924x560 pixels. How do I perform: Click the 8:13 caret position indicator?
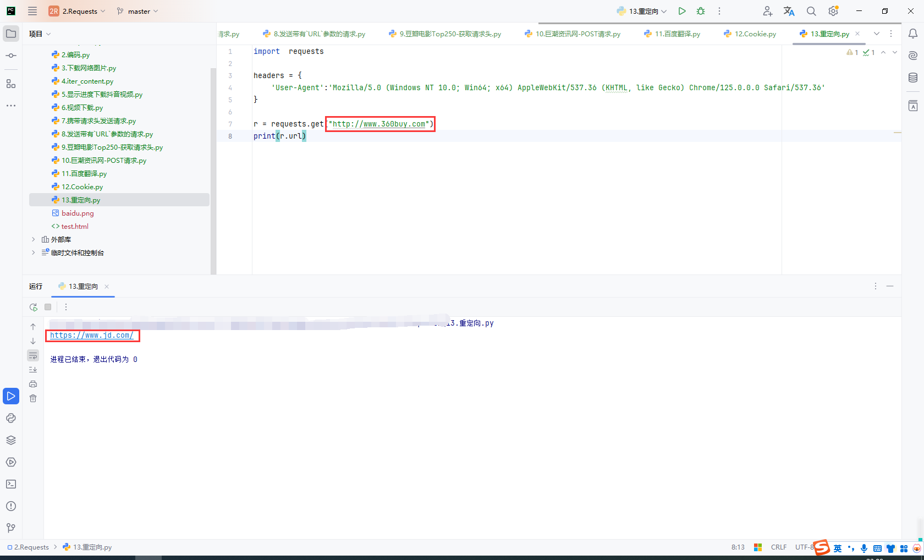coord(738,547)
